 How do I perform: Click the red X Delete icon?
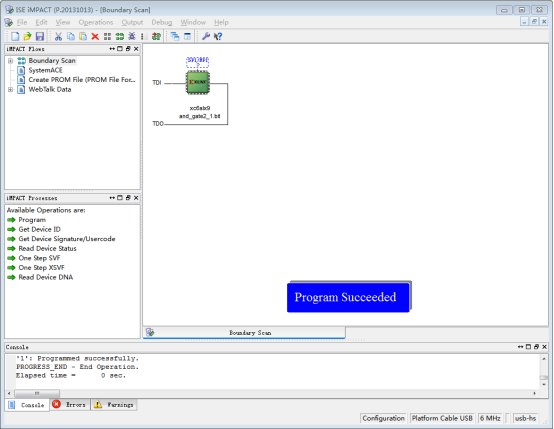[x=95, y=36]
